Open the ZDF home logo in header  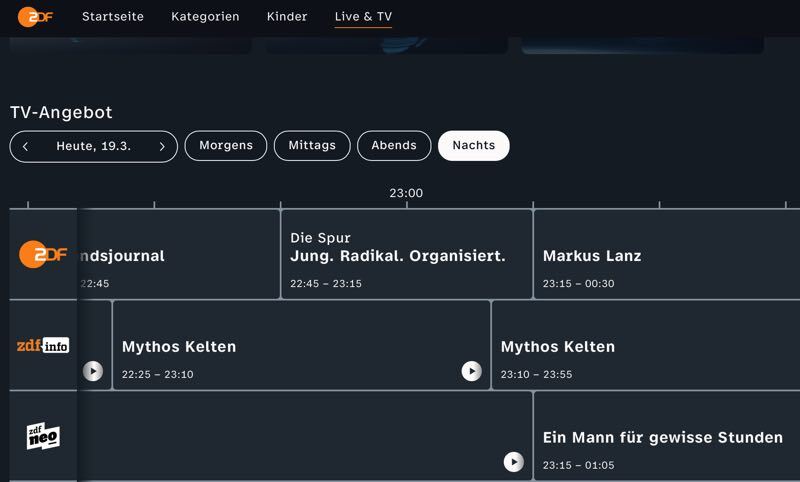click(x=35, y=17)
